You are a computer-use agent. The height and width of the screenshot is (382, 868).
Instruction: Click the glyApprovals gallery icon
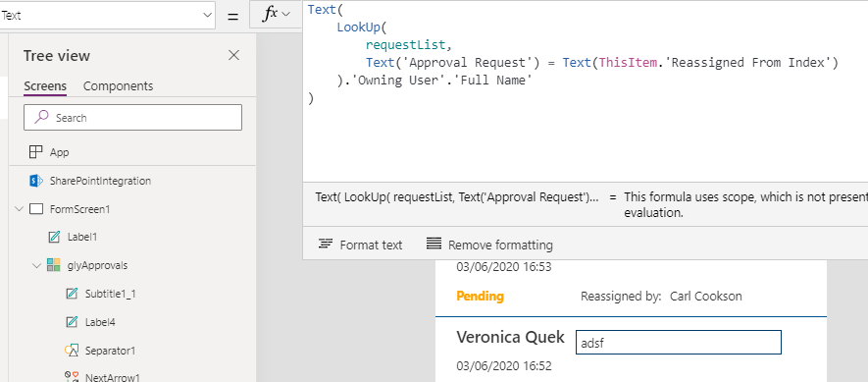point(54,265)
